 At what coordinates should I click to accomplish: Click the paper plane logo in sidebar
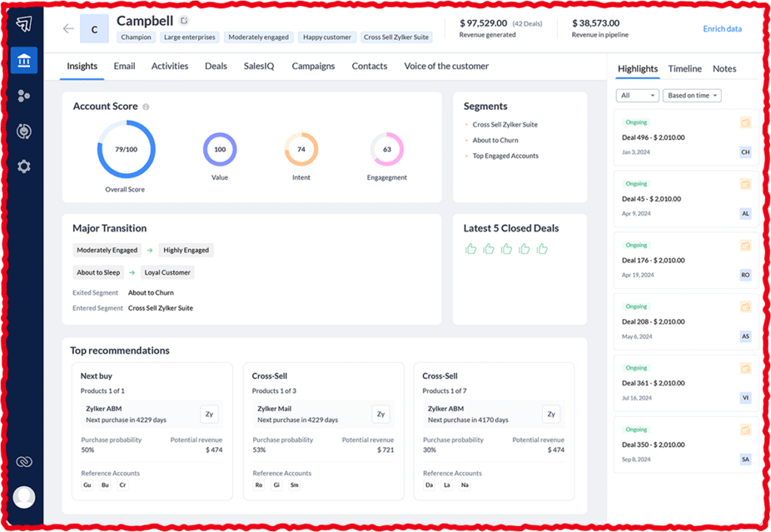[23, 25]
